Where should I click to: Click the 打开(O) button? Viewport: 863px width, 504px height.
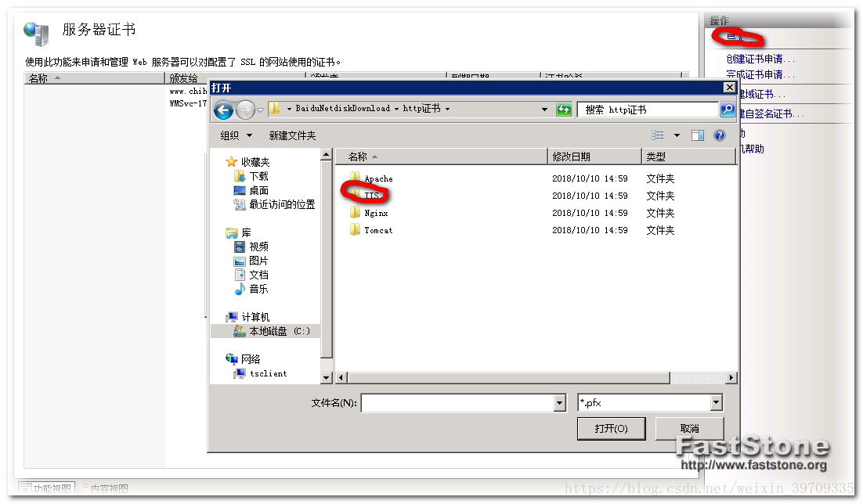tap(611, 429)
